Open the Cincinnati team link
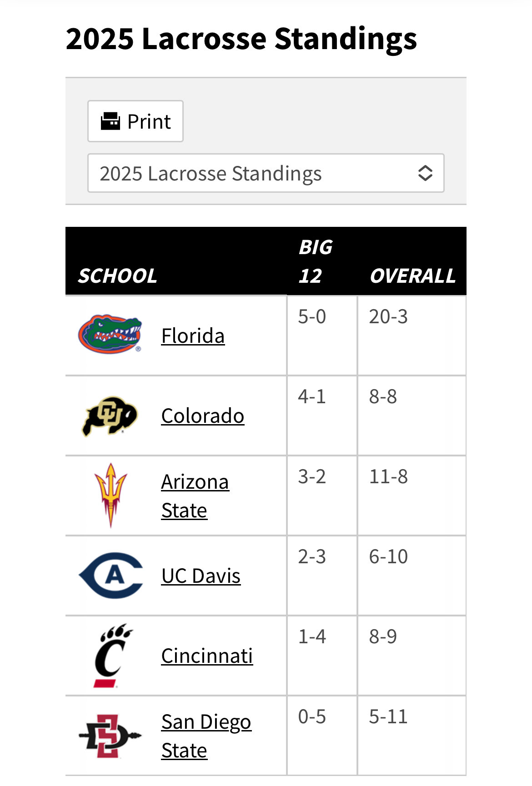The height and width of the screenshot is (786, 532). pos(207,656)
